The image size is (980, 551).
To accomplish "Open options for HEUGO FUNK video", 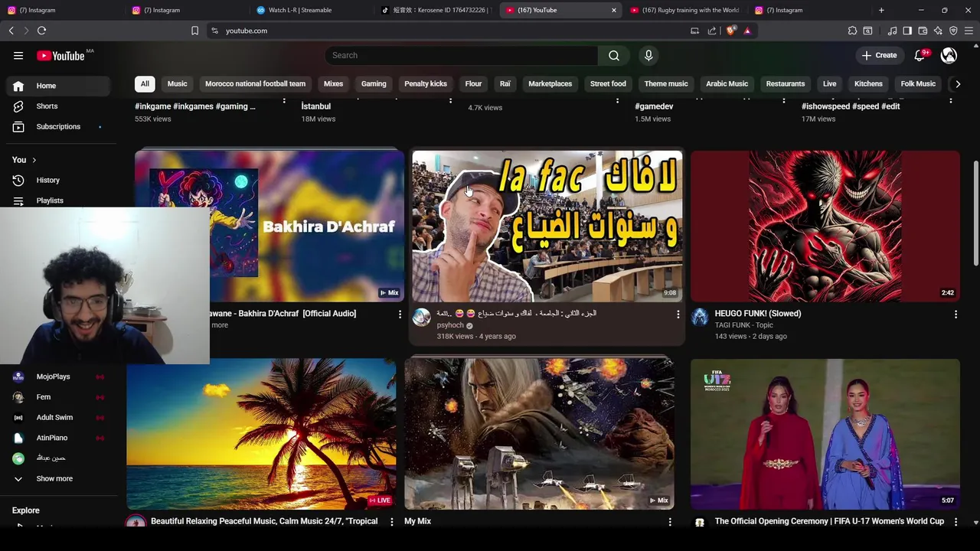I will (x=955, y=315).
